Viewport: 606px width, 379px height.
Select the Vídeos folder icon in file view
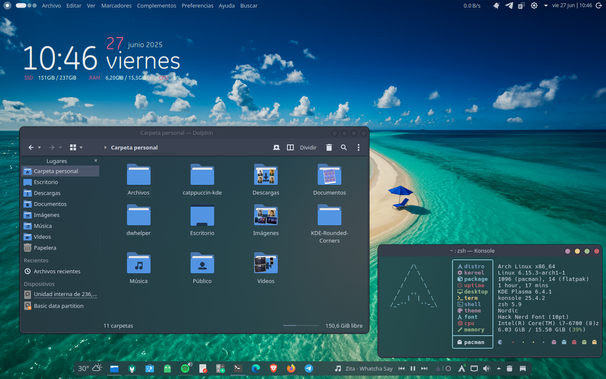pos(266,263)
